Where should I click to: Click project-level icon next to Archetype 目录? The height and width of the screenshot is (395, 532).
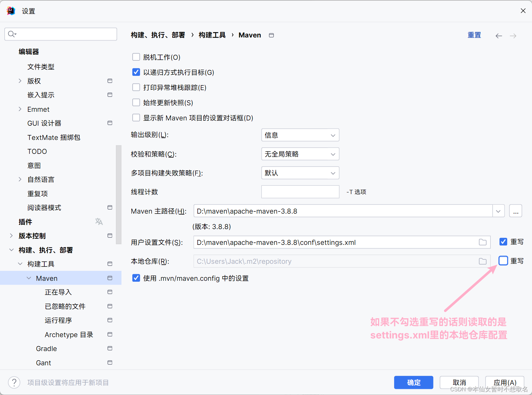click(110, 334)
